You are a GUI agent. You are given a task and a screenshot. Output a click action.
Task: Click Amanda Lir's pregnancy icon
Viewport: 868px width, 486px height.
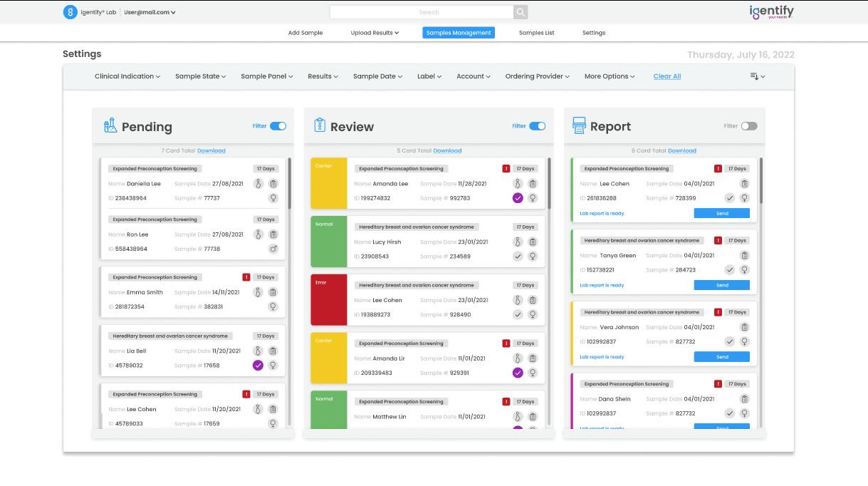click(x=518, y=358)
